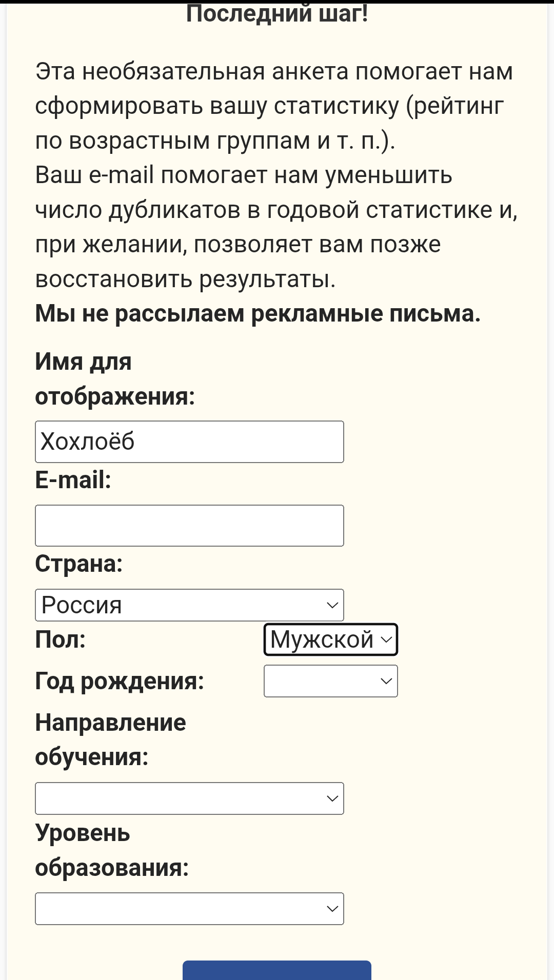
Task: Click the "Имя для отображения:" label
Action: [x=115, y=379]
